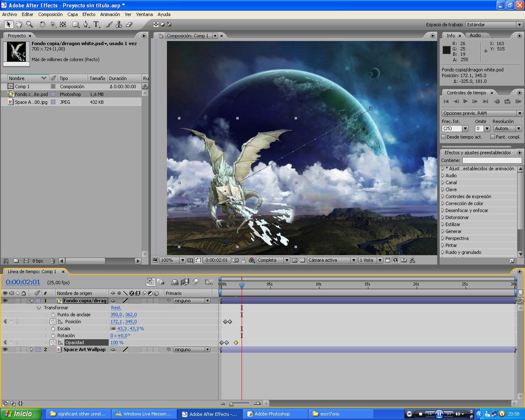Toggle the Rotación stopwatch
This screenshot has width=525, height=420.
53,336
